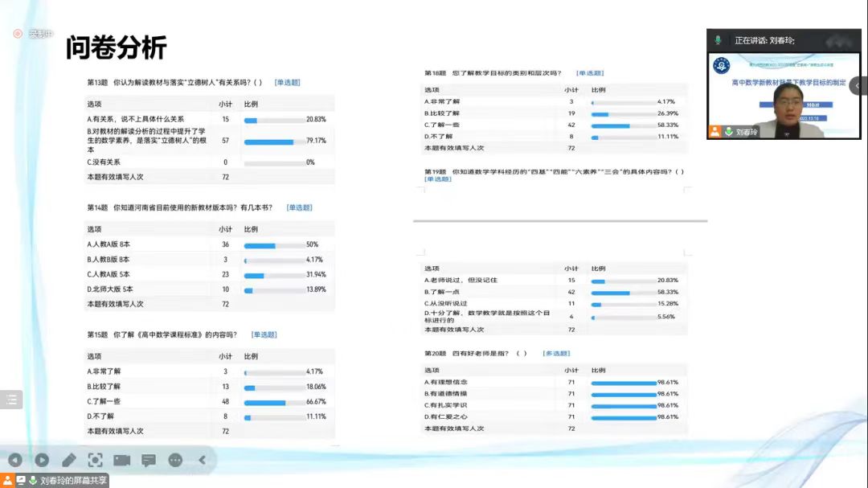Open the chat message bubble icon

pyautogui.click(x=149, y=460)
